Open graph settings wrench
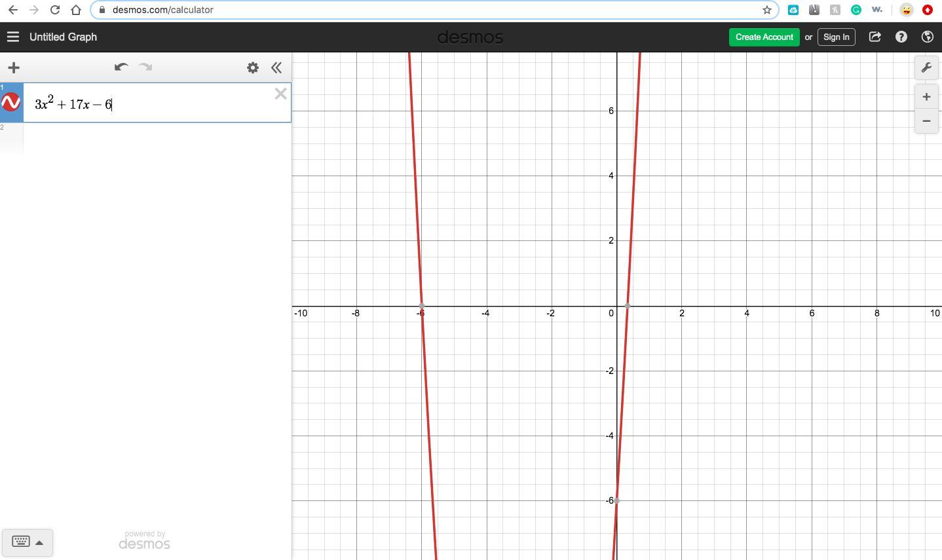Image resolution: width=942 pixels, height=560 pixels. click(x=926, y=67)
